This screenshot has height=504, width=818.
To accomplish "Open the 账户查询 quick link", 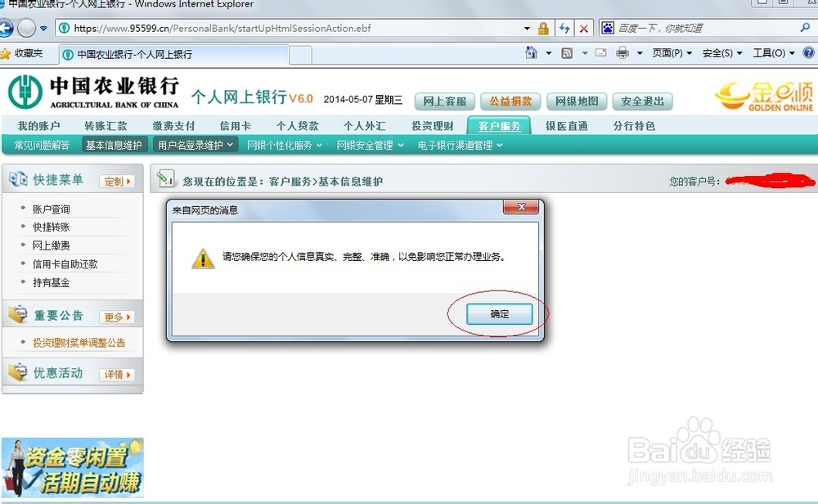I will click(x=51, y=209).
